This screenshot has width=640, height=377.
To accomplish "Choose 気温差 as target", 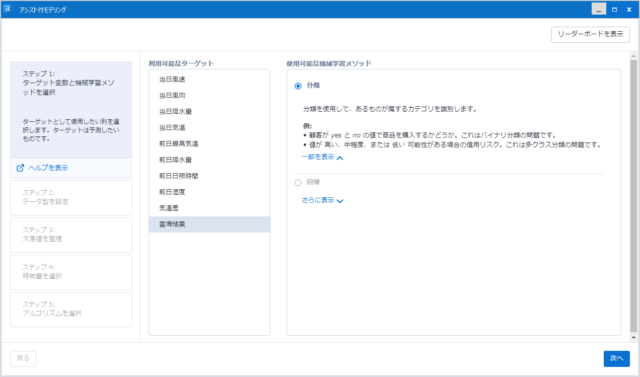I will coord(209,208).
